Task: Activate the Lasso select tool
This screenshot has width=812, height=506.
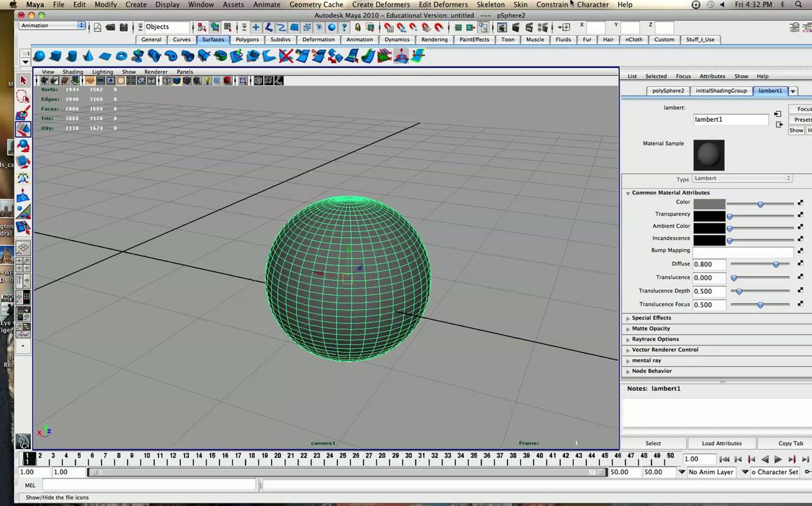Action: (23, 97)
